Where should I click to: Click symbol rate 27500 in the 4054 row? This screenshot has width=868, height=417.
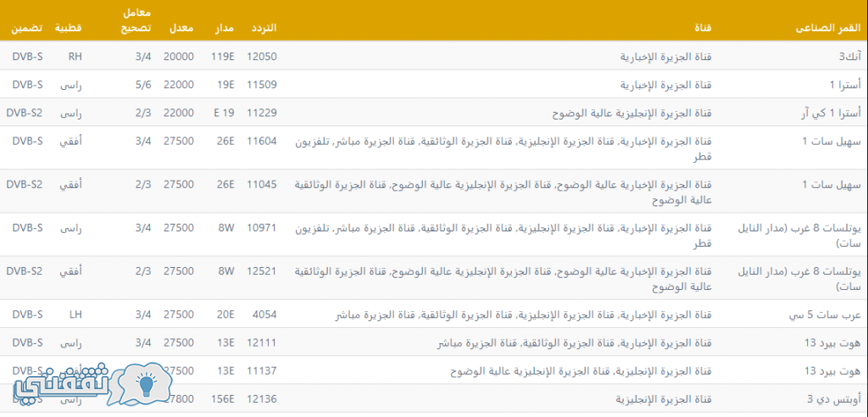point(179,314)
